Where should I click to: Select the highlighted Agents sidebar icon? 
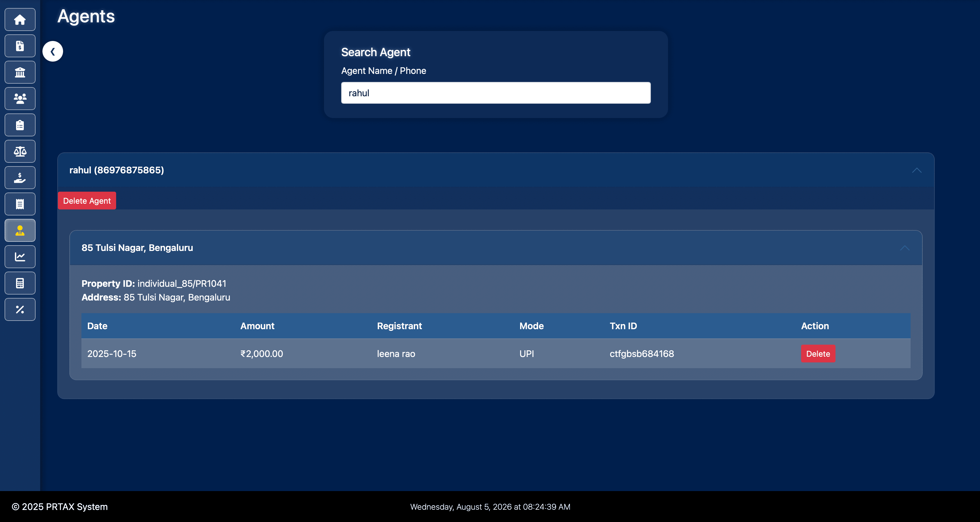coord(20,230)
